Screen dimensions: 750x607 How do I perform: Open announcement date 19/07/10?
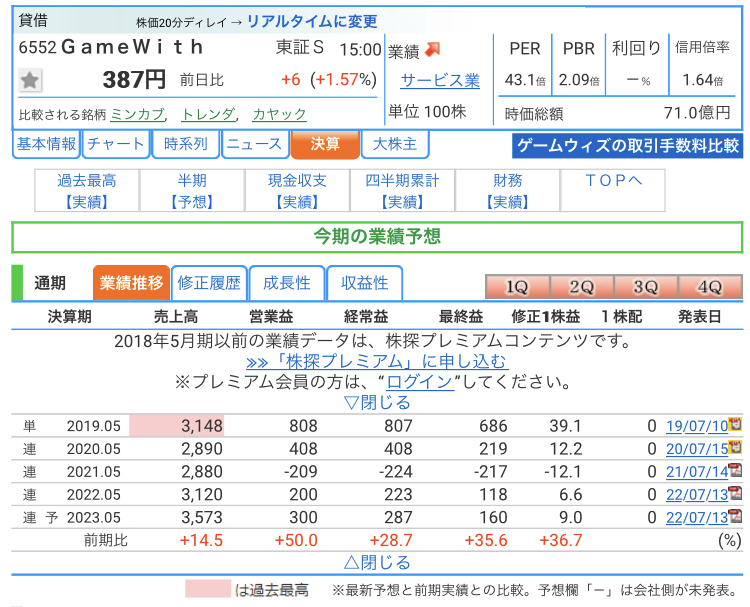point(697,426)
